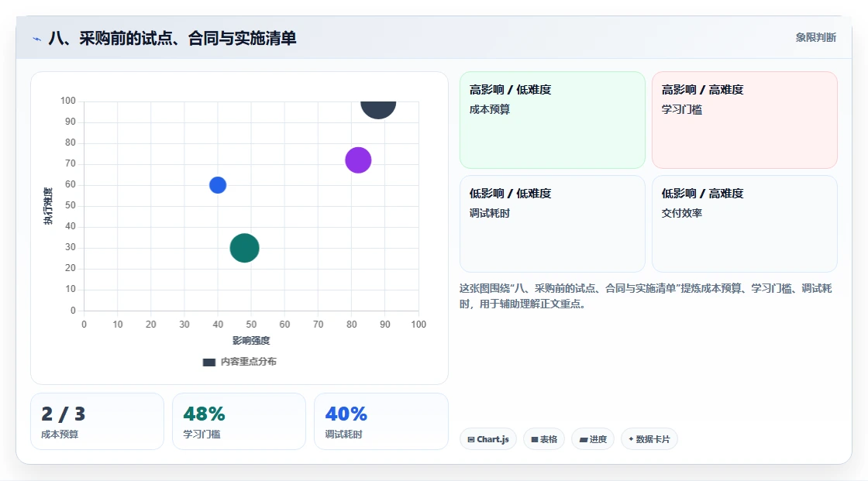Viewport: 868px width, 481px height.
Task: Click the 执行难度 y-axis label
Action: pos(48,206)
